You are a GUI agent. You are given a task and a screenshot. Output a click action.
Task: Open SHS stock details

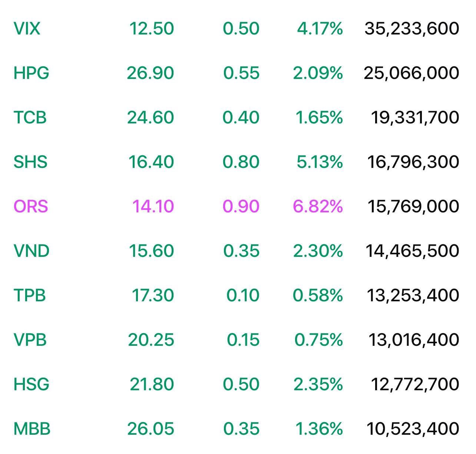[30, 162]
